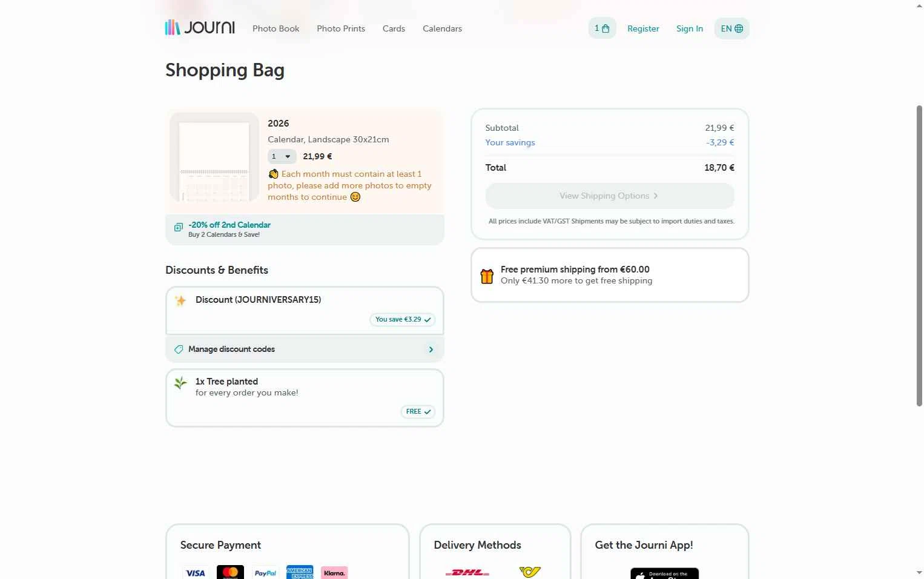This screenshot has width=924, height=579.
Task: Click the Delivery Methods heading
Action: (x=477, y=545)
